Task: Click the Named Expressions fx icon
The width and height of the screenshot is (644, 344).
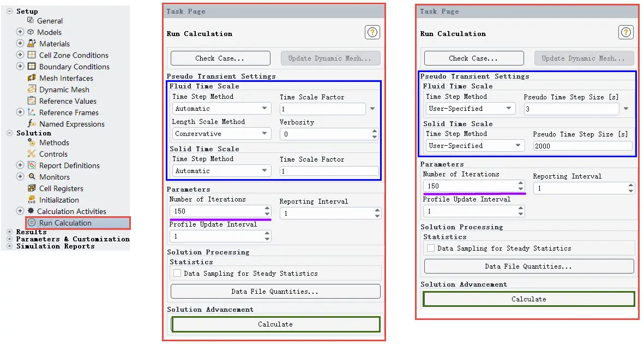Action: (x=32, y=123)
